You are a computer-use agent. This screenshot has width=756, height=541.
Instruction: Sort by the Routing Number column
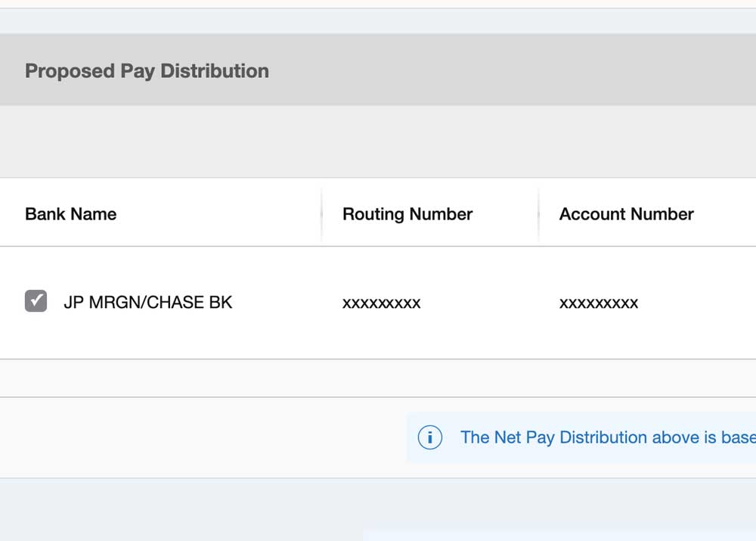click(x=407, y=214)
